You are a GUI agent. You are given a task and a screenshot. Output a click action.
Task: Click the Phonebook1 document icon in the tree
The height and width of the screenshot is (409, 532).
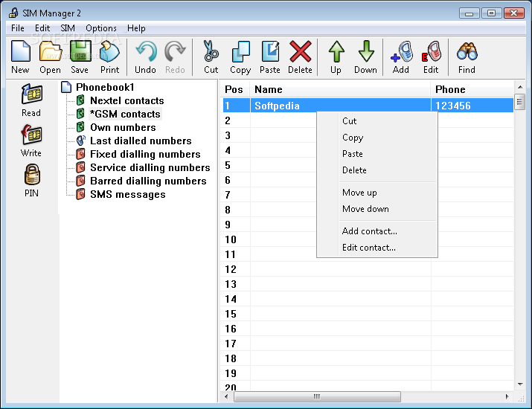[66, 87]
